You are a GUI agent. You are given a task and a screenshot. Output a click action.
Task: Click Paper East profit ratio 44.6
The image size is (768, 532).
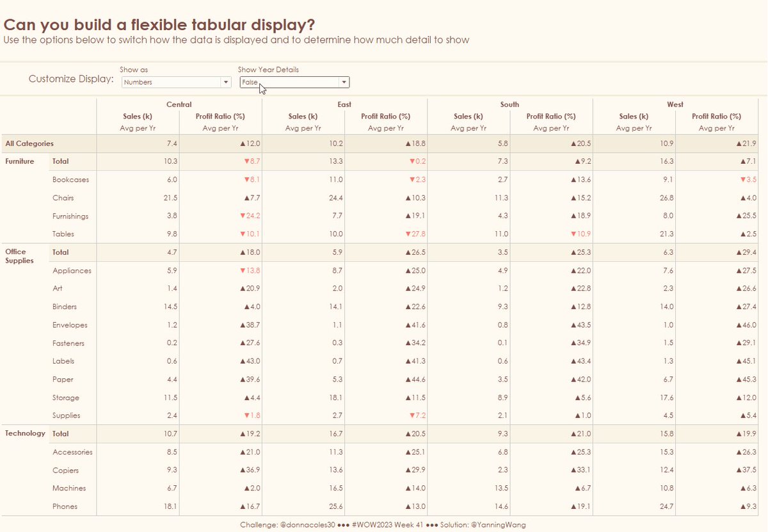415,380
